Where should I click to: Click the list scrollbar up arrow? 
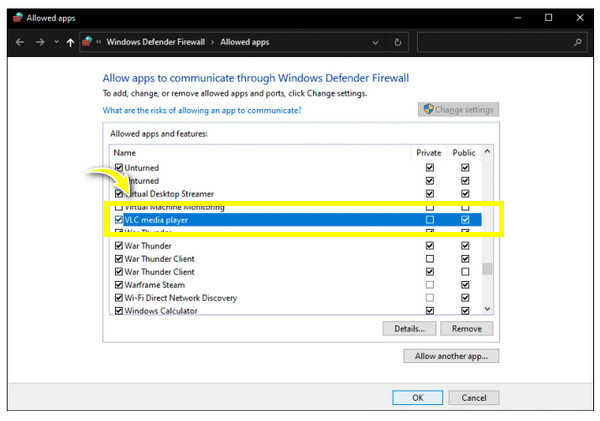tap(487, 151)
